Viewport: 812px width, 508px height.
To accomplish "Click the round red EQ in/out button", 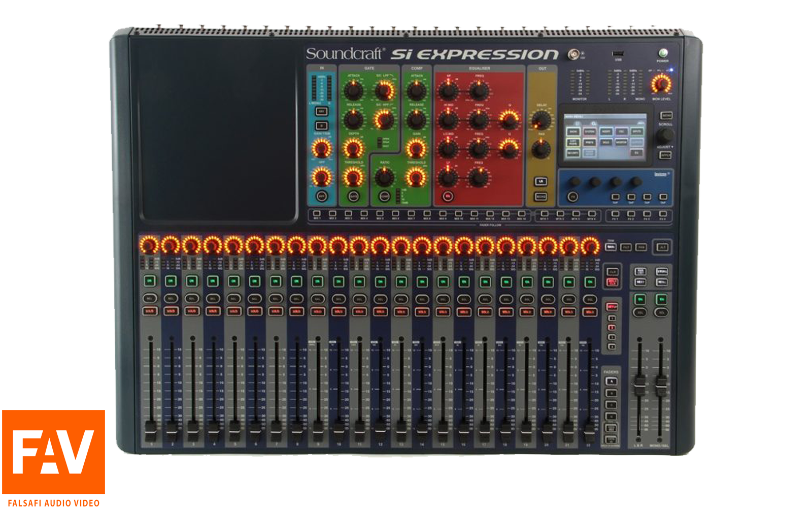I will pyautogui.click(x=448, y=196).
